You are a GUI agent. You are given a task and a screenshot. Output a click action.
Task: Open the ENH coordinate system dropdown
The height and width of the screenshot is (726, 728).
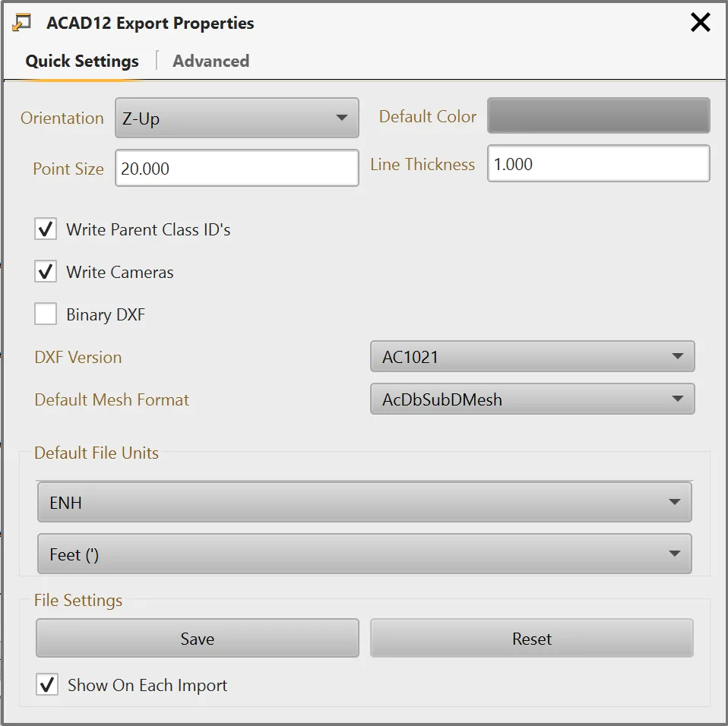point(365,502)
